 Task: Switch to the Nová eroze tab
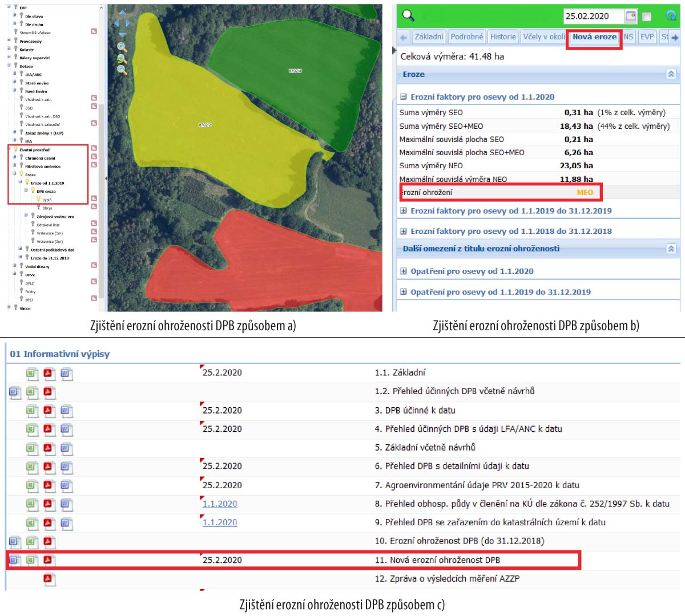pos(594,37)
